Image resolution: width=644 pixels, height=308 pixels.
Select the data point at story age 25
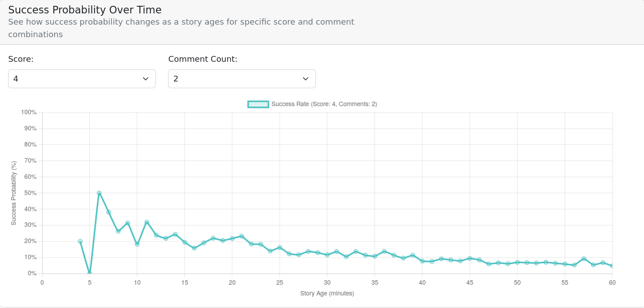pos(280,248)
